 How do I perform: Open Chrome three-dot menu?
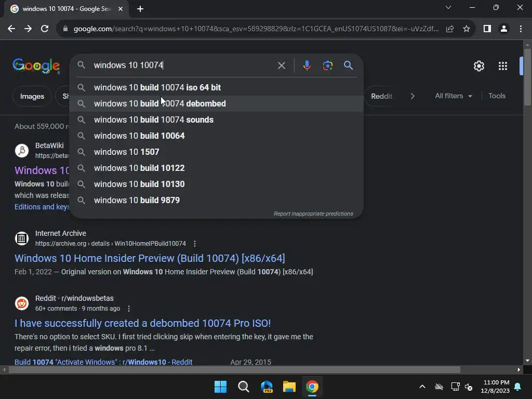click(x=521, y=29)
